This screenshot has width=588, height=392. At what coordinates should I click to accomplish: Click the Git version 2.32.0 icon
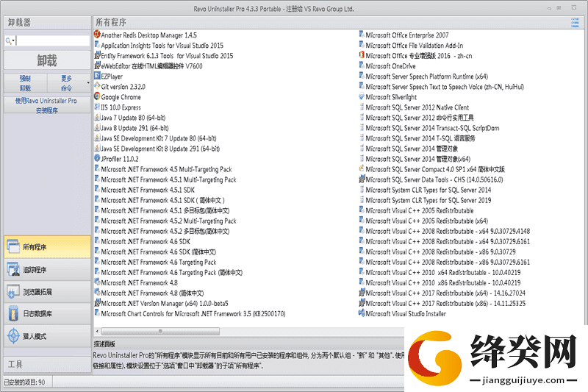point(97,86)
